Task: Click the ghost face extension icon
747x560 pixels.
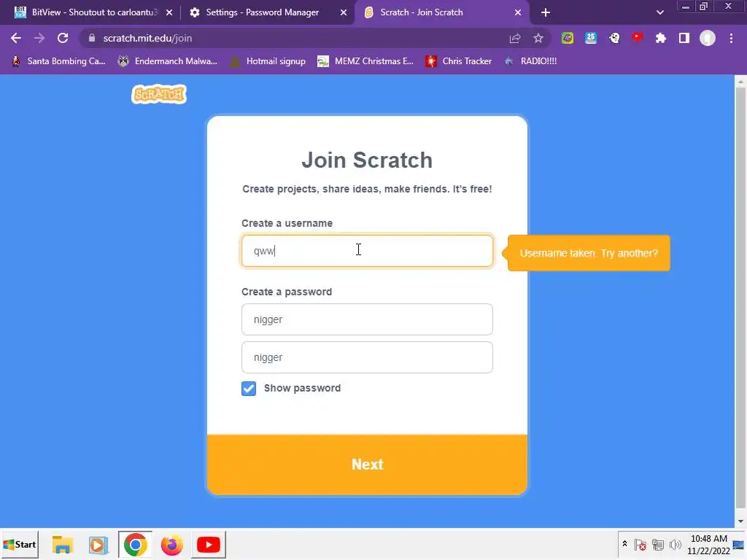Action: point(614,38)
